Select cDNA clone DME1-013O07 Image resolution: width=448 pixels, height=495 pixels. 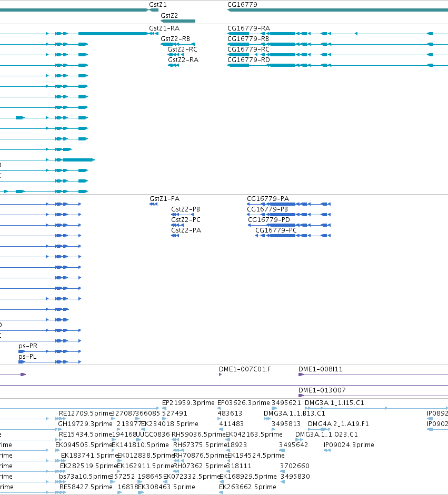(322, 390)
